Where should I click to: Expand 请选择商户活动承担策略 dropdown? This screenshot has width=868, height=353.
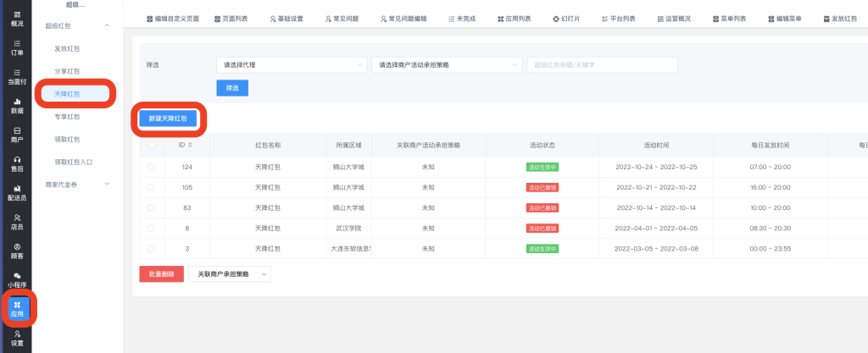pyautogui.click(x=446, y=65)
